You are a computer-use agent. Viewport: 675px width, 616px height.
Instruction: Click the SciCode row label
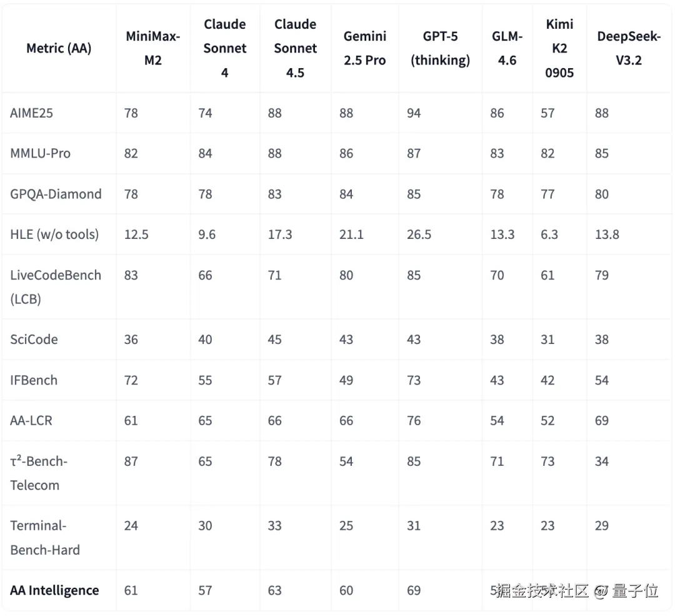coord(34,340)
